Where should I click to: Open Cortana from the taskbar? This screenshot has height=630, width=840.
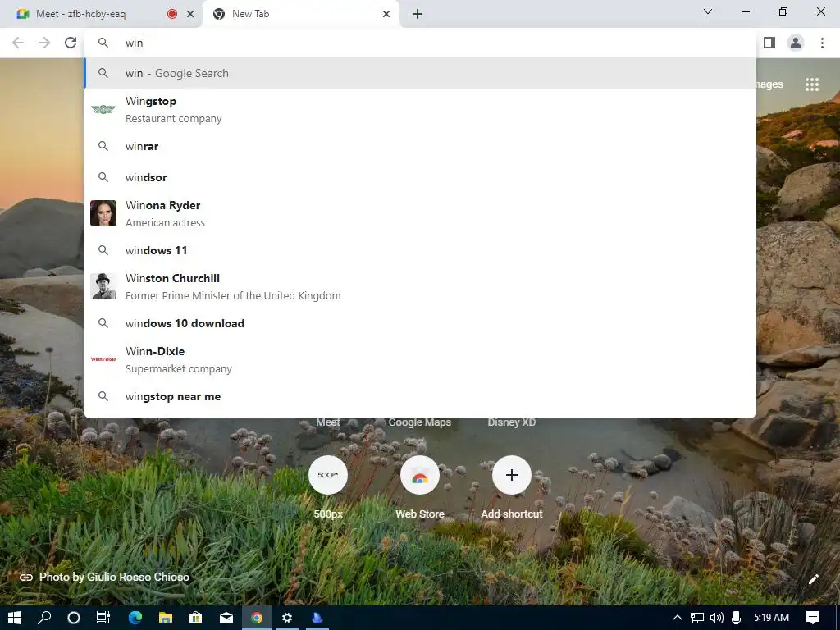[74, 618]
